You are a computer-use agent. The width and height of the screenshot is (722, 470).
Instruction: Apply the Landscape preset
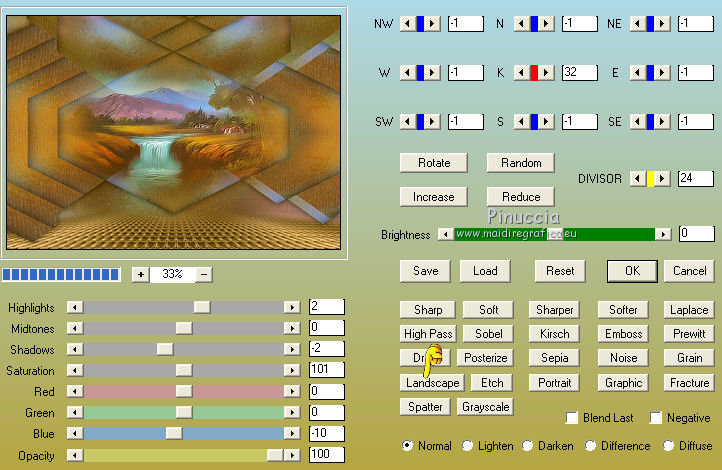432,383
